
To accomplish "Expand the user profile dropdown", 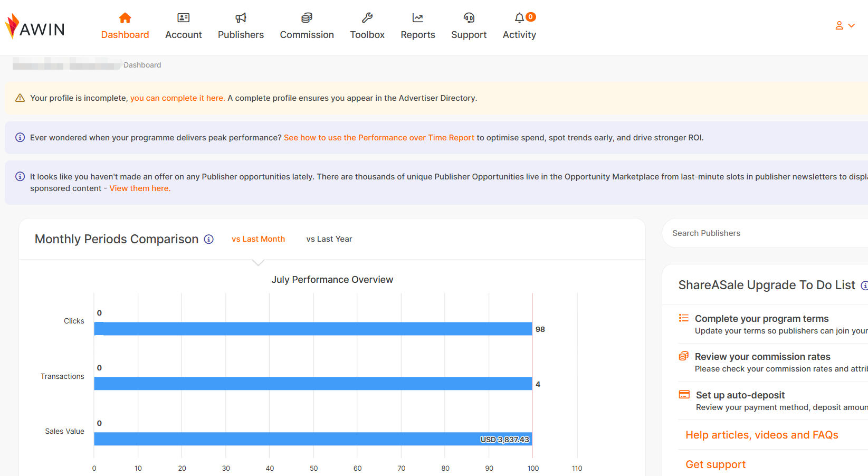I will click(844, 25).
